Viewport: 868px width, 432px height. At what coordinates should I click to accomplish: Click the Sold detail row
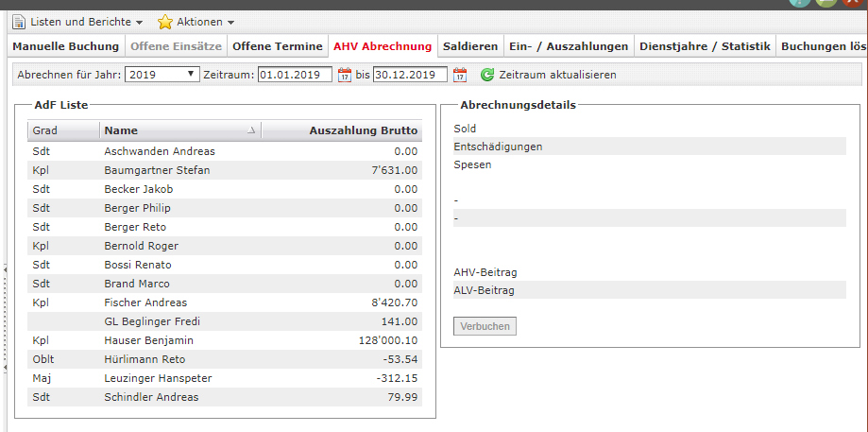(x=649, y=129)
